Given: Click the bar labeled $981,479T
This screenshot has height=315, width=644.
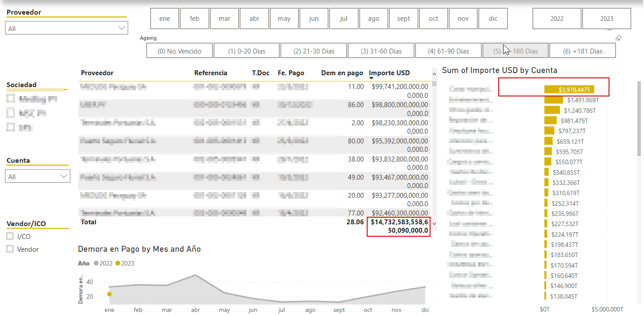Looking at the screenshot, I should (x=551, y=120).
